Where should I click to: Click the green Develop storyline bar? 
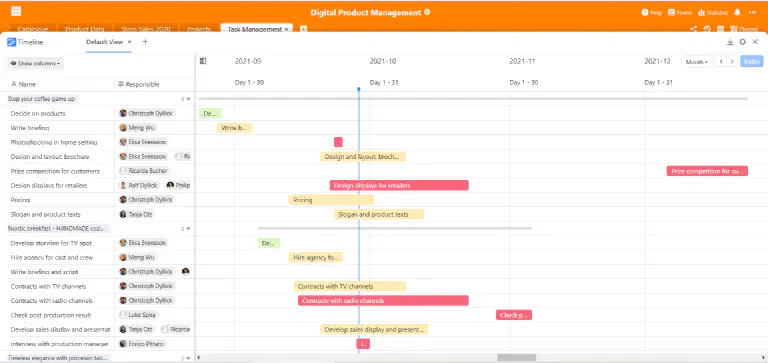269,243
